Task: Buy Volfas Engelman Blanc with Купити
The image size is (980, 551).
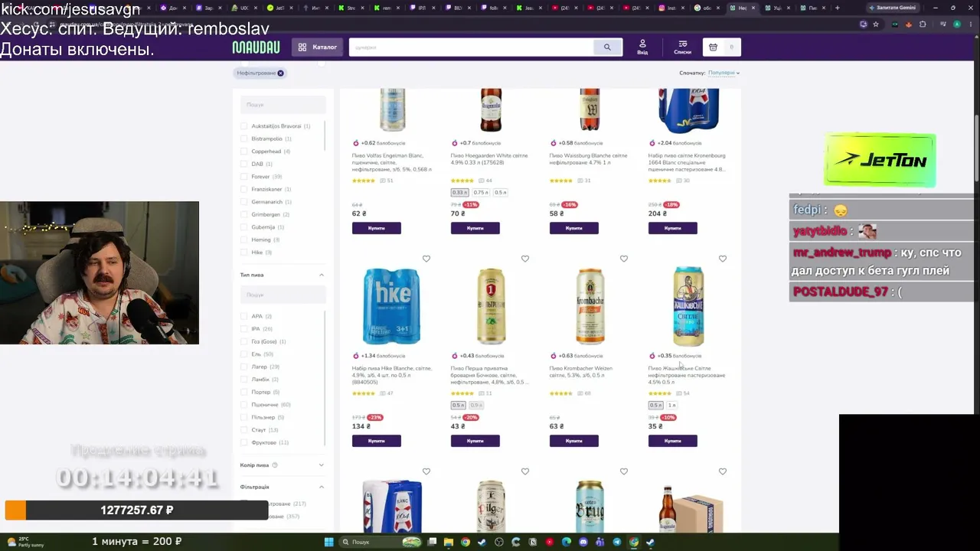Action: coord(377,228)
